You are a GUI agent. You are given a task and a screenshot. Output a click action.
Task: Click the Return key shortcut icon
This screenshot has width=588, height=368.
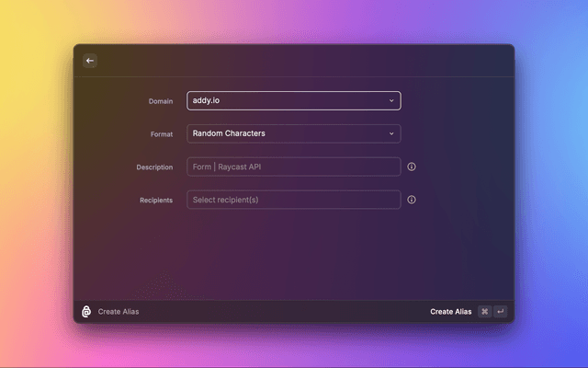click(501, 312)
